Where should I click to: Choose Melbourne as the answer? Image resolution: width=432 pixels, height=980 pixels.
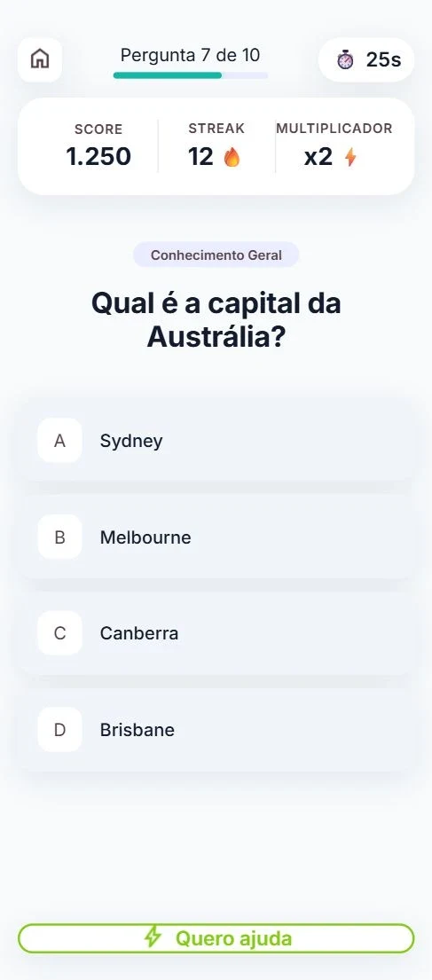click(x=216, y=537)
